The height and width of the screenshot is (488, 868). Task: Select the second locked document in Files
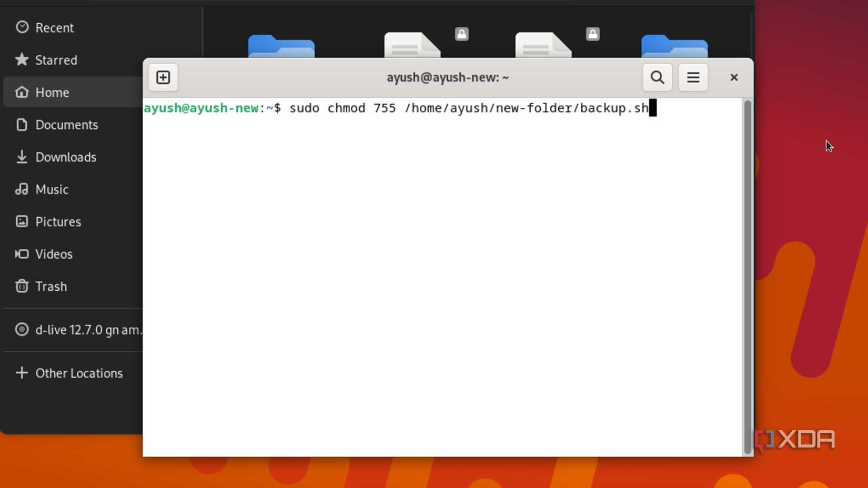point(543,45)
